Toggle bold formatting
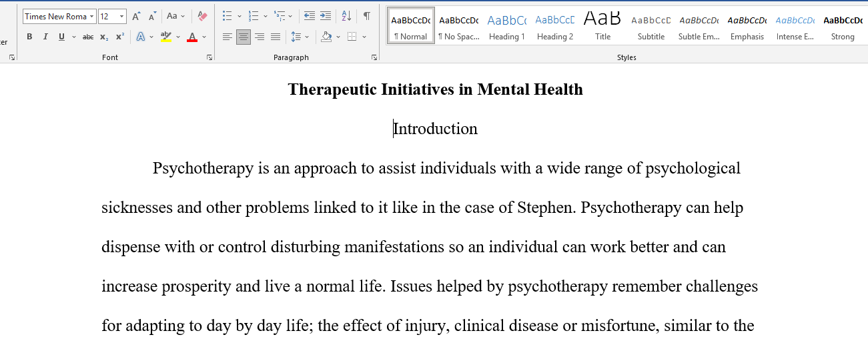Viewport: 868px width, 351px height. 29,37
